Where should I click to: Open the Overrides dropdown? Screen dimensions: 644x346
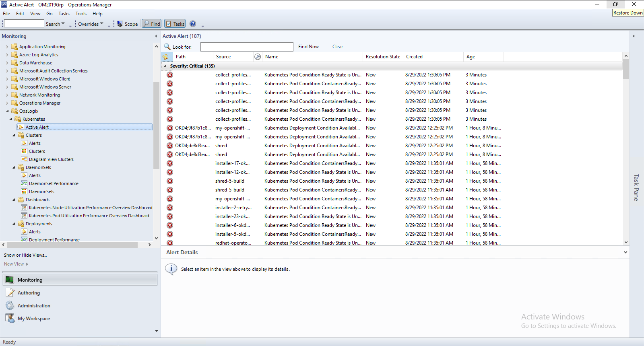pyautogui.click(x=91, y=24)
